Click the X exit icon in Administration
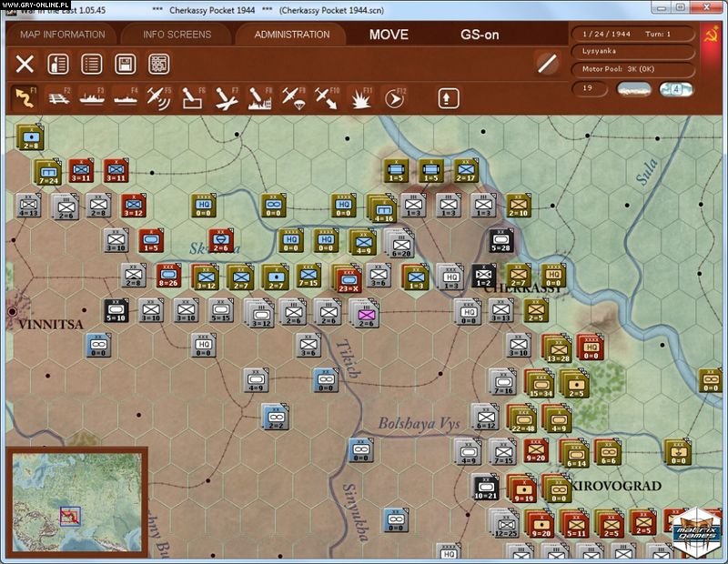Viewport: 728px width, 564px height. [25, 64]
